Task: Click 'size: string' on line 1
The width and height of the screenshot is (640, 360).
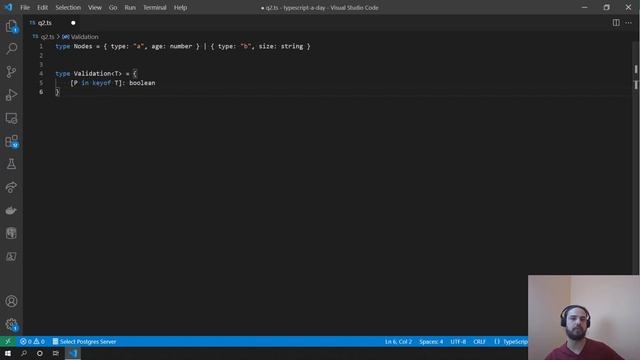Action: coord(281,46)
